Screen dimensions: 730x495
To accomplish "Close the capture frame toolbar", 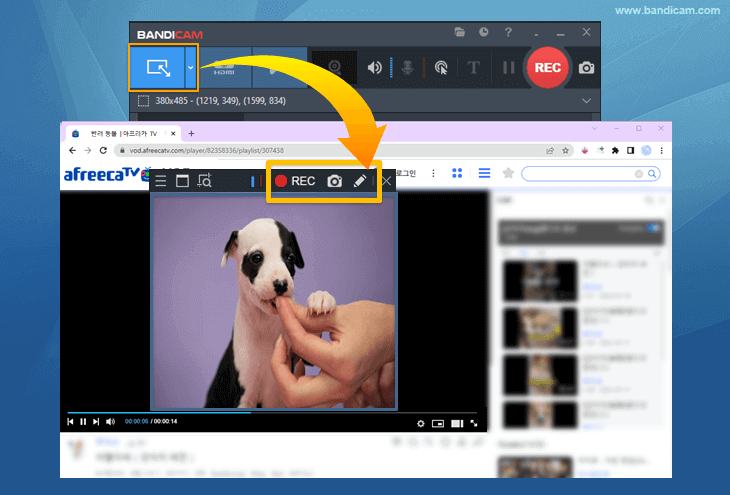I will click(386, 181).
